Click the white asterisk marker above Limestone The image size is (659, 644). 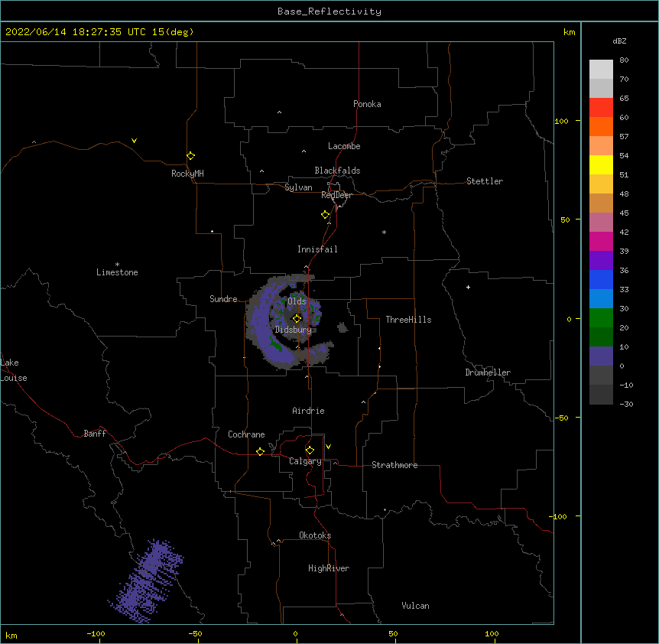[x=117, y=265]
